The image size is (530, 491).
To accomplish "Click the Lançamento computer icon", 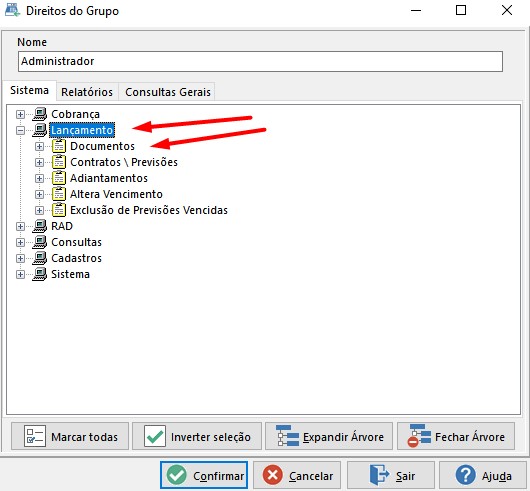I will [x=40, y=130].
